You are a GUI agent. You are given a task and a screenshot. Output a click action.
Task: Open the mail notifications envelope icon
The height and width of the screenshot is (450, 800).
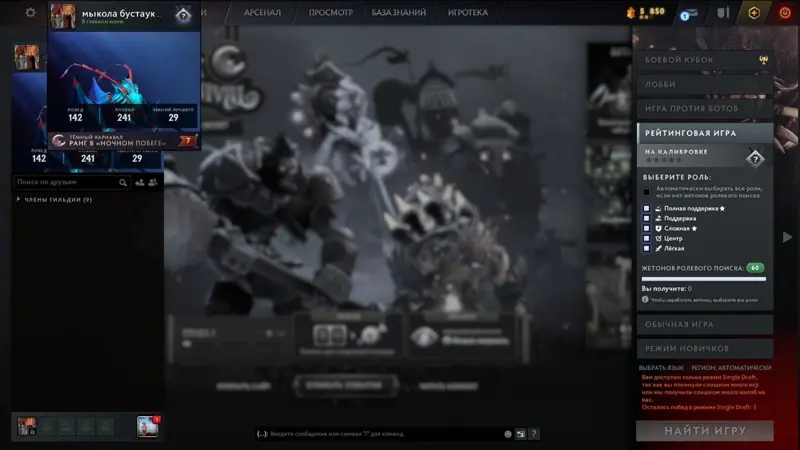pos(689,14)
